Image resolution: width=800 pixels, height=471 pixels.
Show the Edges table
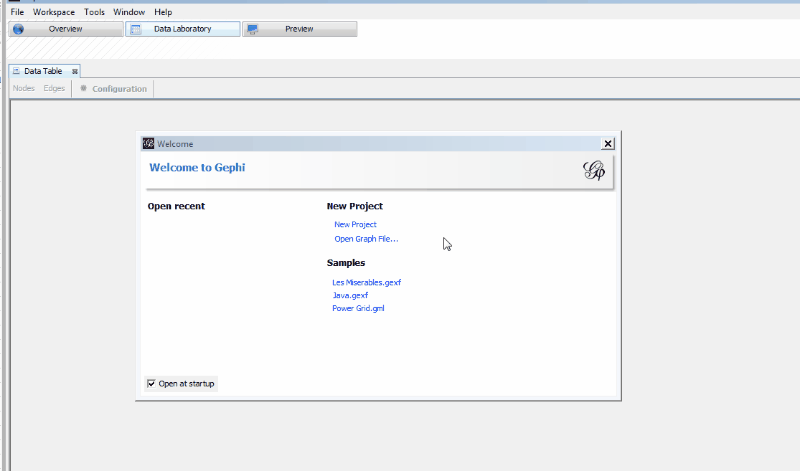[54, 88]
